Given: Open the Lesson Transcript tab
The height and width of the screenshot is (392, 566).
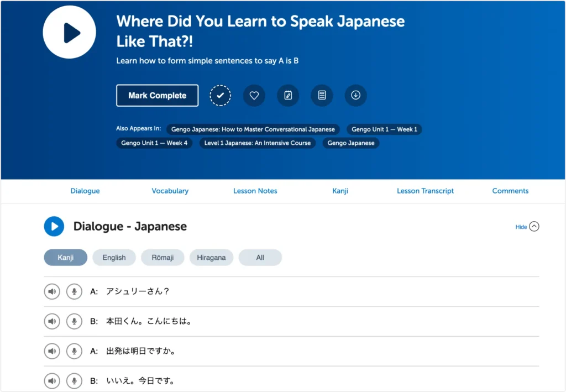Looking at the screenshot, I should point(425,191).
